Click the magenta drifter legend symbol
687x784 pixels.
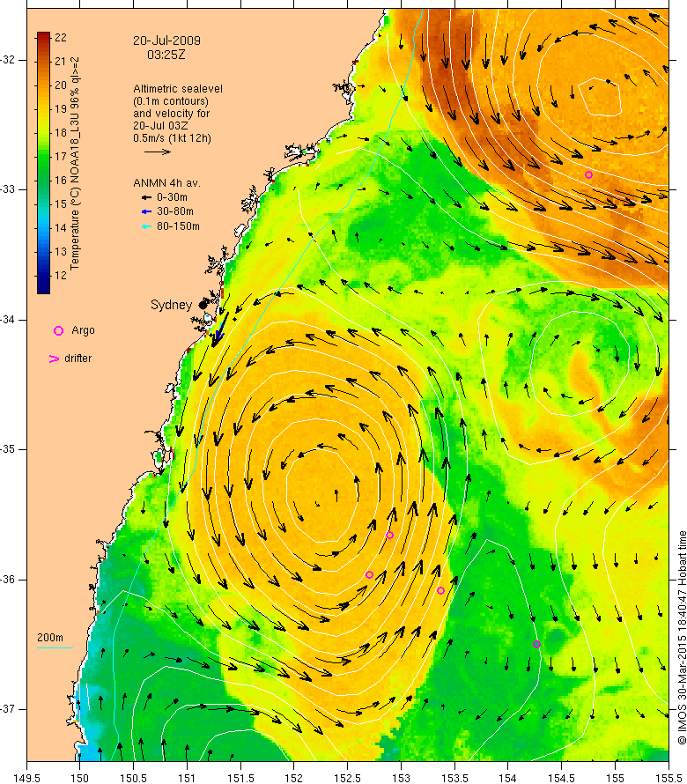[x=54, y=359]
